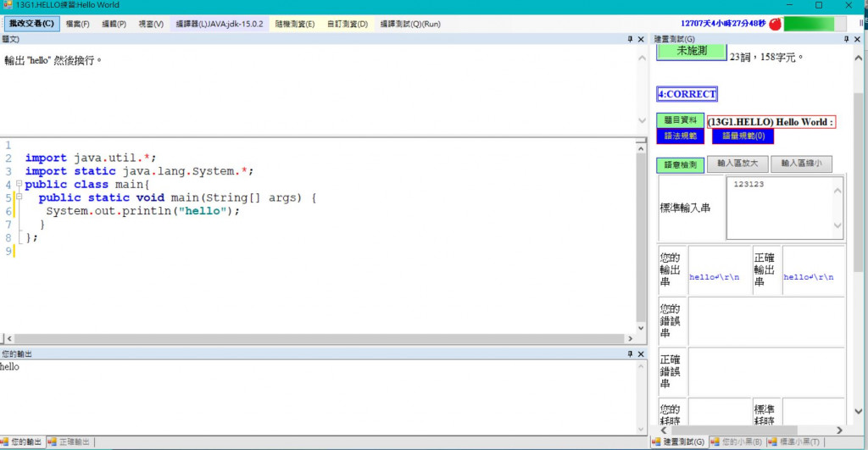Viewport: 868px width, 450px height.
Task: Click scroll-up arrow of problem statement panel
Action: pos(643,58)
